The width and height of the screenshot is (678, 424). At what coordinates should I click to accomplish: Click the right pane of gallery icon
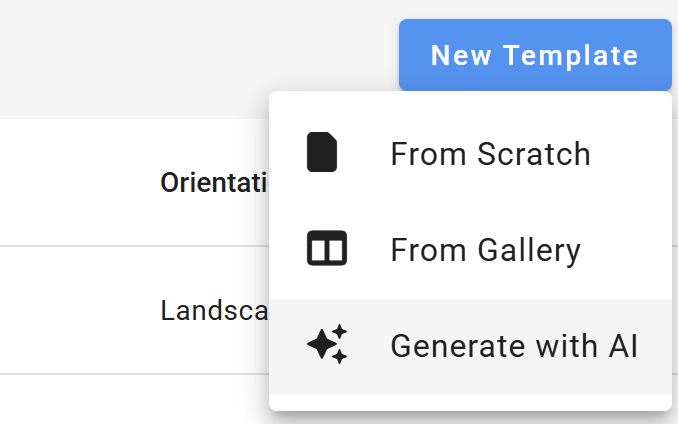336,250
